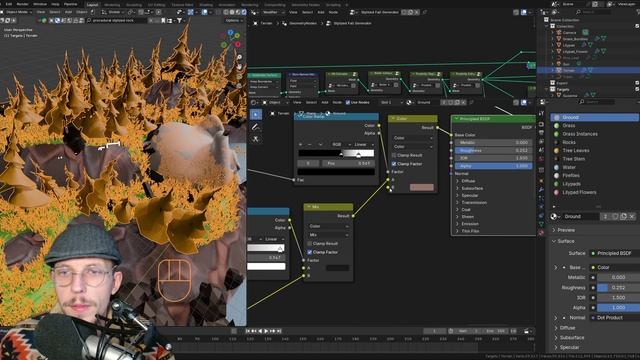Screen dimensions: 640x360
Task: Click the Scene Collection icon in outliner
Action: [546, 20]
